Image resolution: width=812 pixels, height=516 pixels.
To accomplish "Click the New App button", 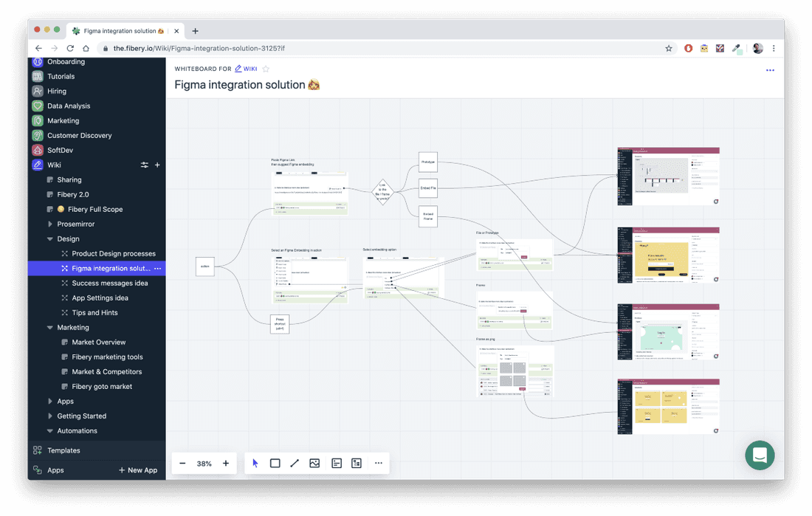I will (137, 469).
